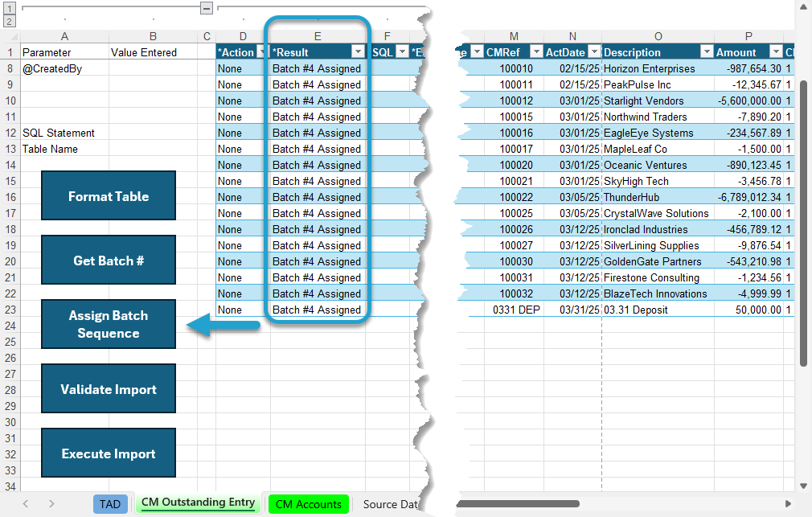This screenshot has width=812, height=517.
Task: Switch to the Source Data sheet tab
Action: pos(391,504)
